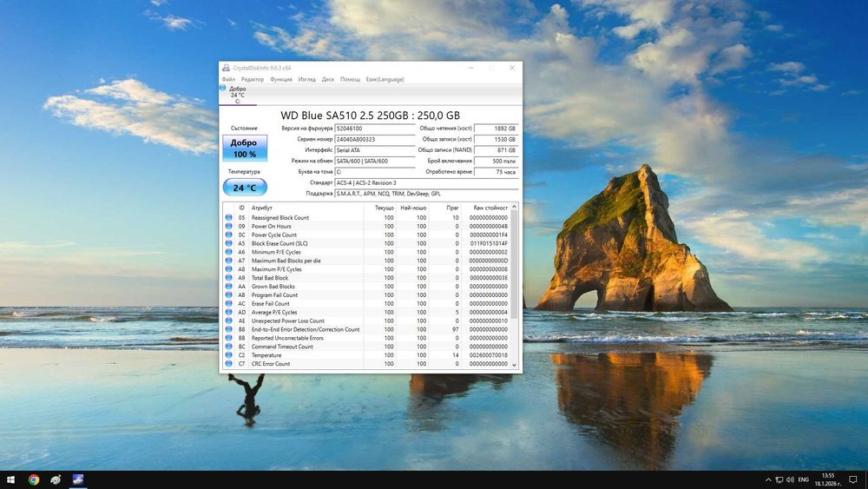Open the Изглед menu

pos(306,79)
